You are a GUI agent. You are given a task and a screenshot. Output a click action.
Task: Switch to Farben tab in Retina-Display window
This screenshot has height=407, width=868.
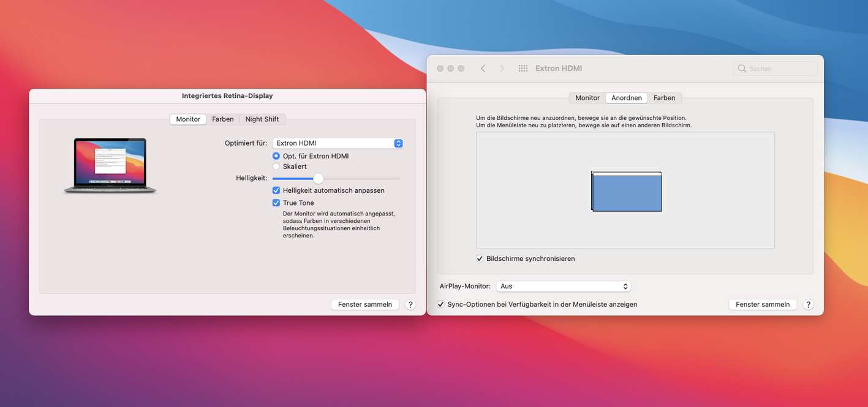click(x=223, y=119)
